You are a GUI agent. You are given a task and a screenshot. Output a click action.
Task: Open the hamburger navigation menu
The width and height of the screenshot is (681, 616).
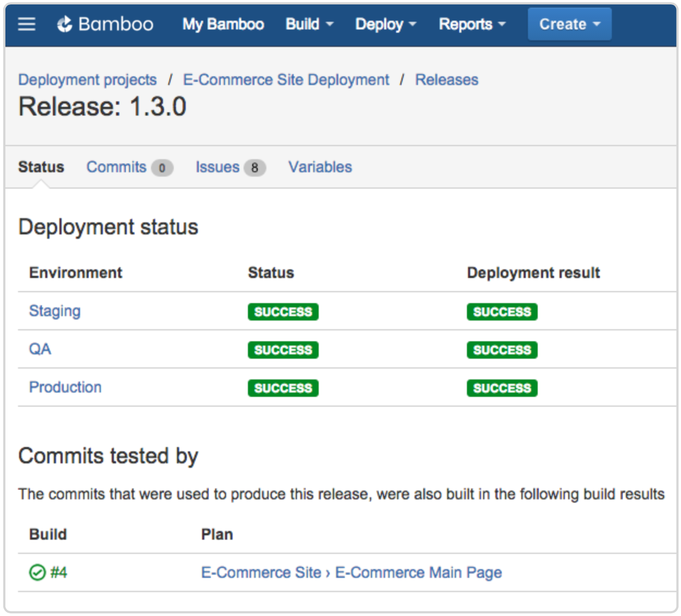pos(26,24)
